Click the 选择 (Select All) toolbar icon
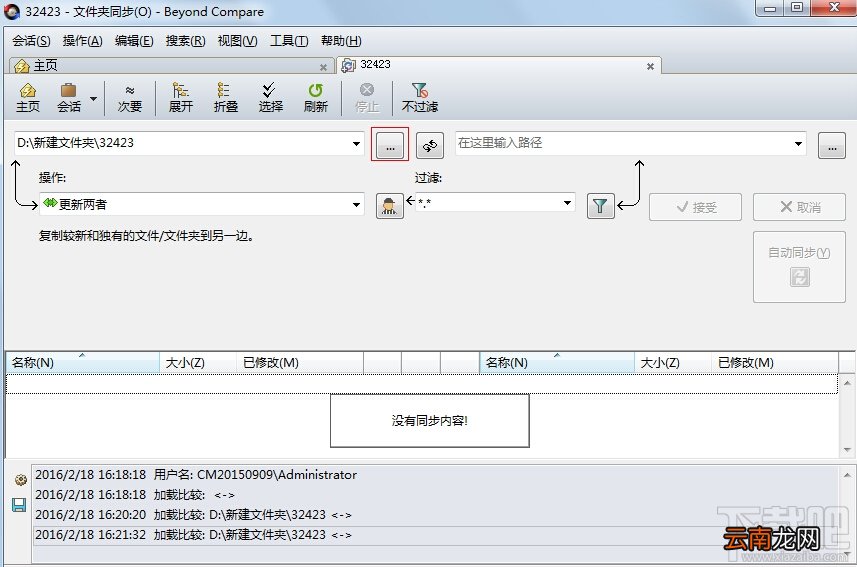Image resolution: width=857 pixels, height=567 pixels. click(x=271, y=98)
